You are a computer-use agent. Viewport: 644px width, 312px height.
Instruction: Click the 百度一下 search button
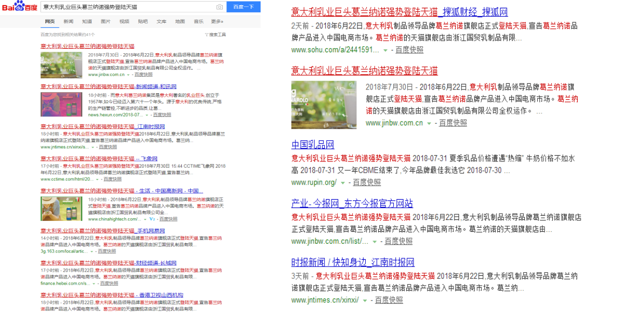click(x=243, y=7)
